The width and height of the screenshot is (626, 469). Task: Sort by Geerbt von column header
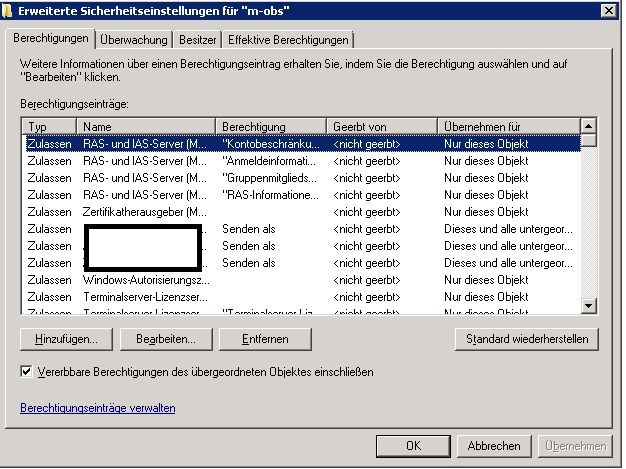click(x=382, y=127)
